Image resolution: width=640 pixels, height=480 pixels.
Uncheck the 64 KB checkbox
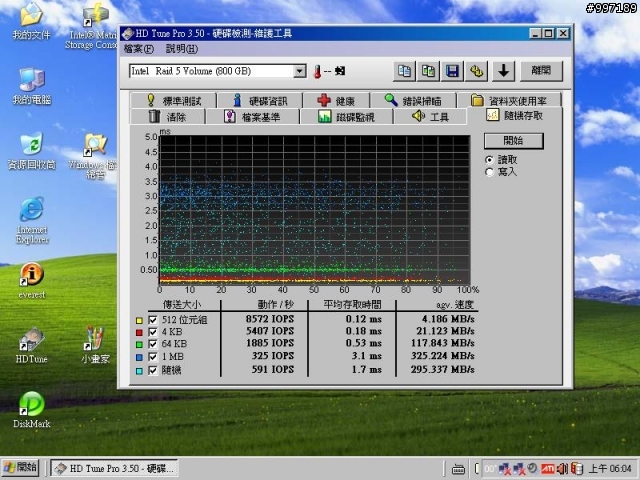[x=153, y=344]
